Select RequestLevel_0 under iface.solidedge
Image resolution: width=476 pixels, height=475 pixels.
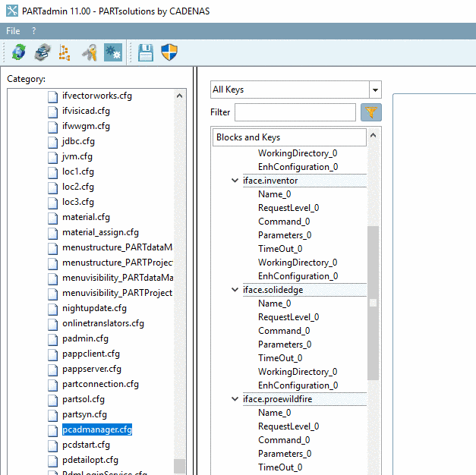click(x=288, y=317)
